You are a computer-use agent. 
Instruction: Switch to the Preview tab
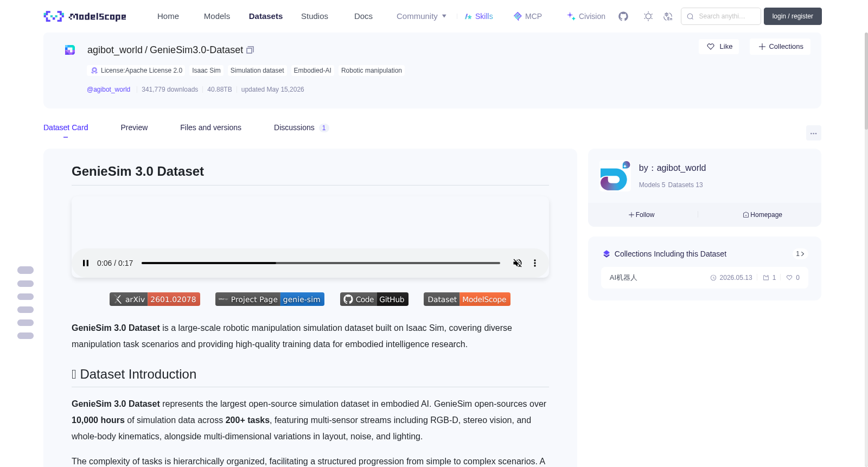point(134,127)
